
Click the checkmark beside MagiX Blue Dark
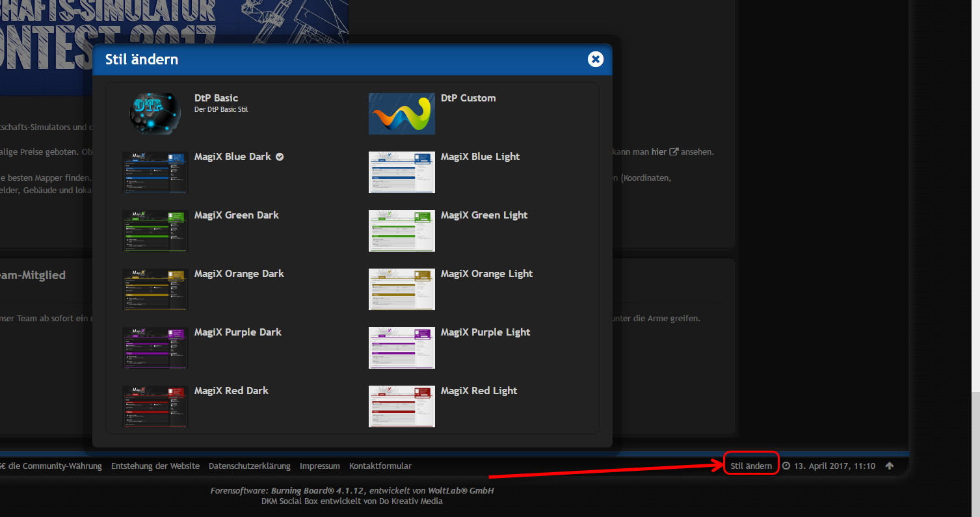(280, 157)
